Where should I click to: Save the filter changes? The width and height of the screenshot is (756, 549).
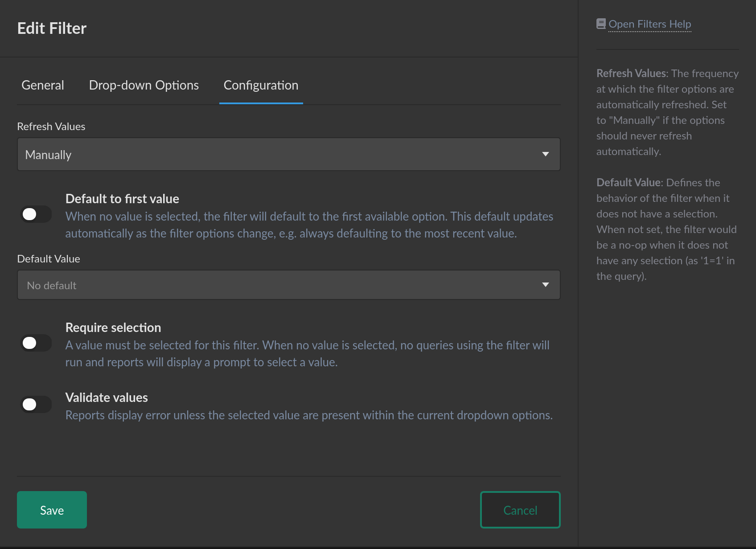[x=52, y=510]
